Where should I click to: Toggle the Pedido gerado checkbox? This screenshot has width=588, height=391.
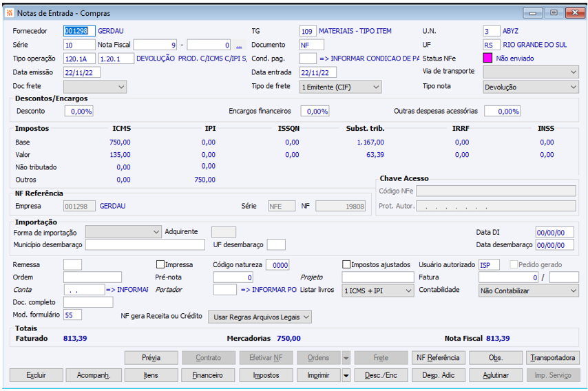[x=514, y=264]
